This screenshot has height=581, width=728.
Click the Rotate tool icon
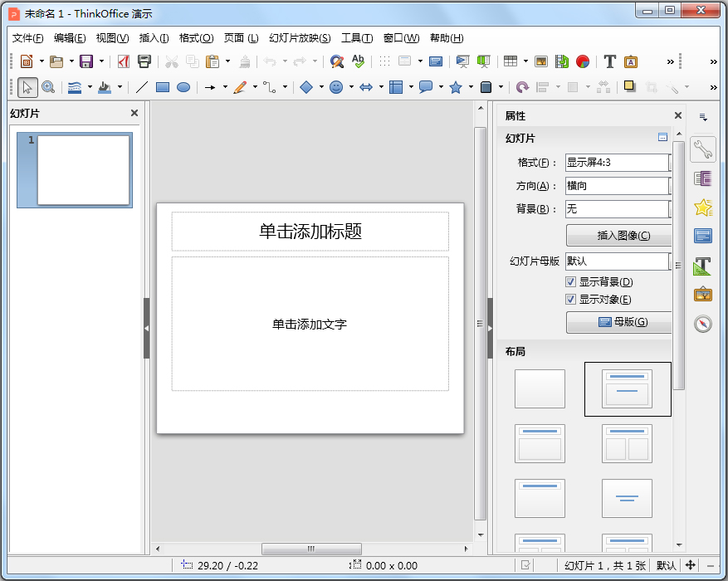(x=522, y=87)
